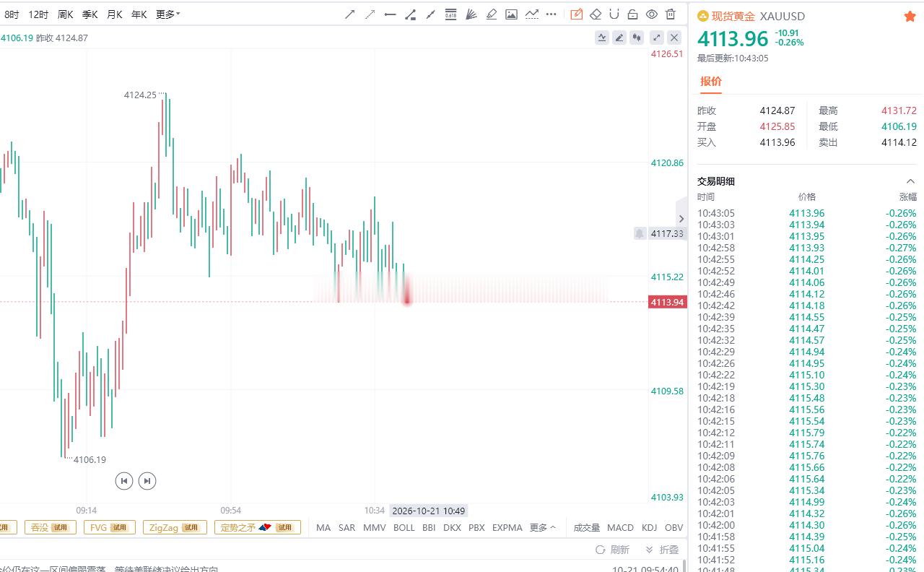The height and width of the screenshot is (572, 924).
Task: Select the connected-points polyline tool
Action: point(411,14)
